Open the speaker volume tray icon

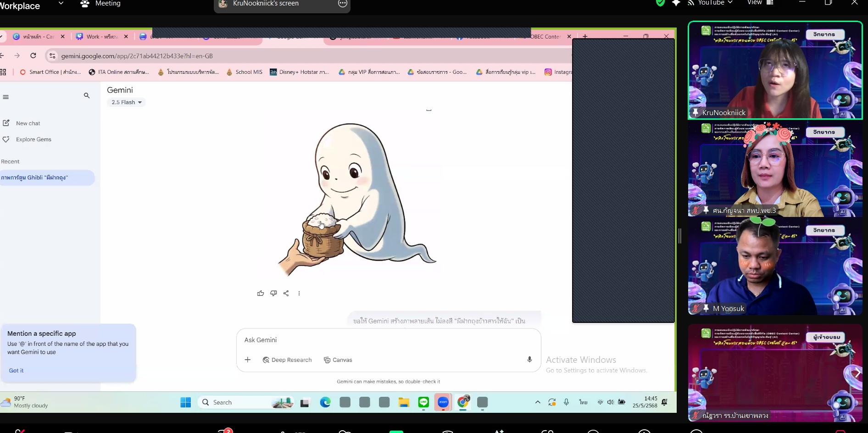[611, 402]
